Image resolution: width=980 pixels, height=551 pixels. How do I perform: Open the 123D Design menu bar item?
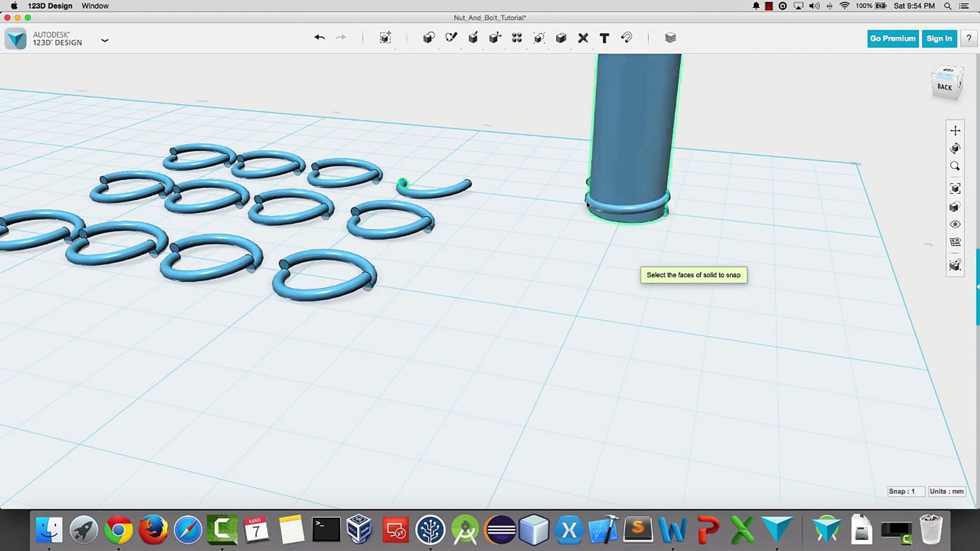point(50,6)
